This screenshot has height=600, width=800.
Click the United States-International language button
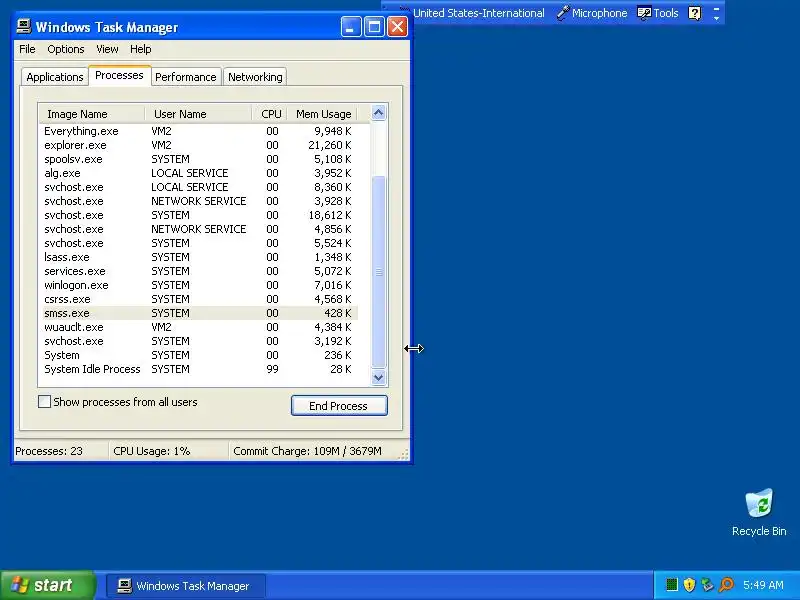point(478,13)
